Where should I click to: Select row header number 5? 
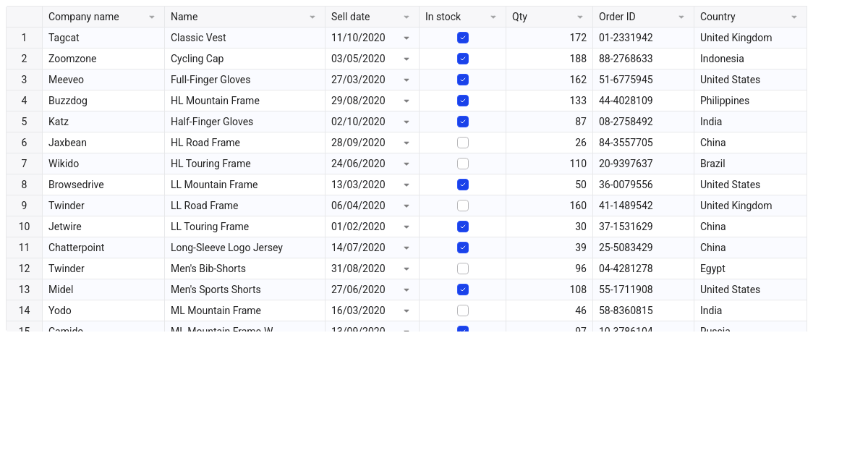click(25, 122)
